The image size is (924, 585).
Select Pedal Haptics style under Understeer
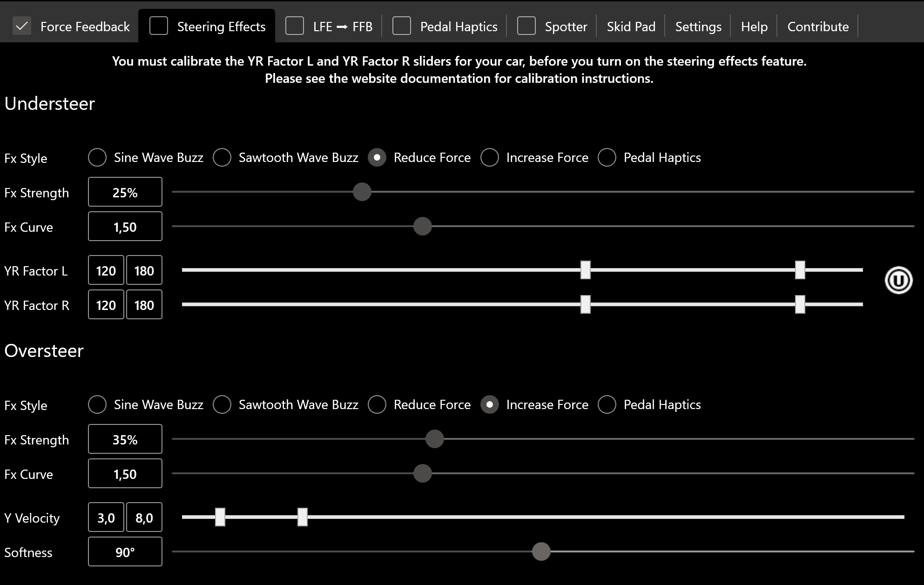pyautogui.click(x=607, y=157)
